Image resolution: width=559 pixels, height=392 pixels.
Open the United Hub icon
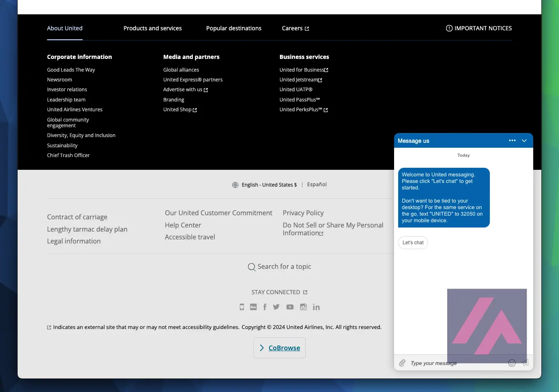point(253,307)
